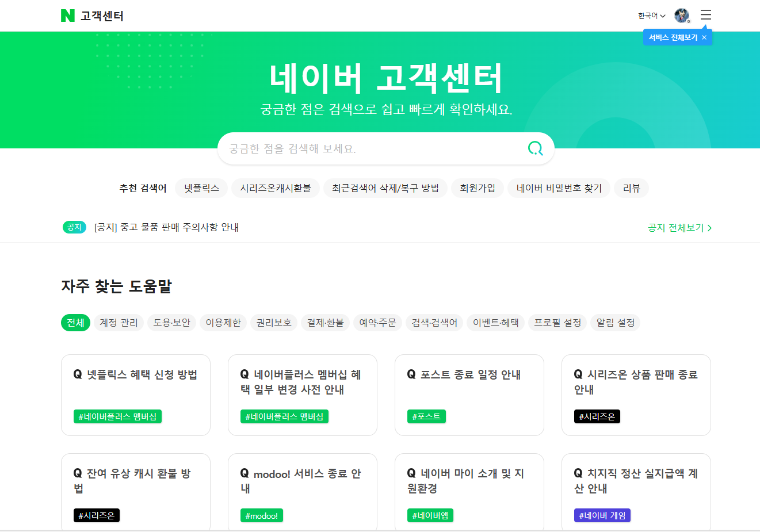Click the gear icon on the profile avatar

[x=689, y=21]
